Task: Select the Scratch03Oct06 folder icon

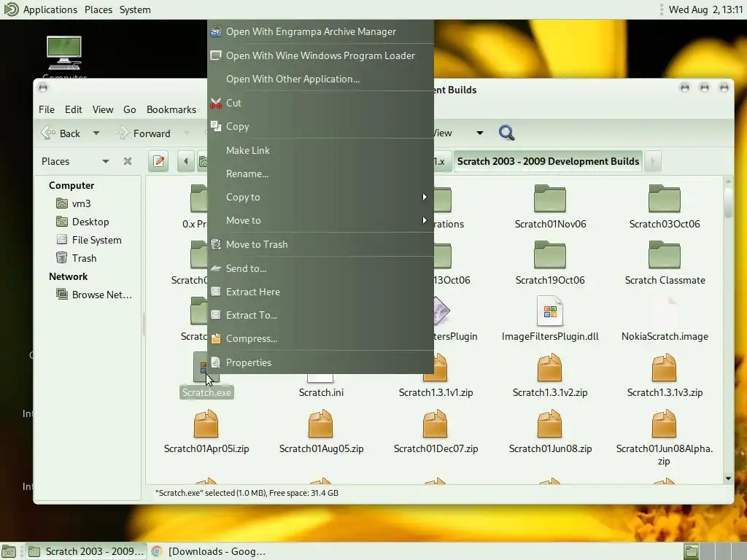Action: coord(664,198)
